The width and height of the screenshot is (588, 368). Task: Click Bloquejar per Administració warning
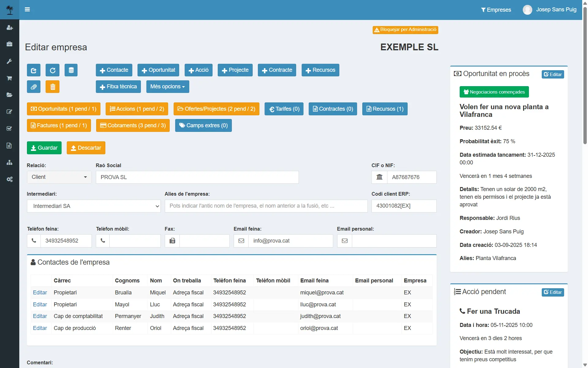point(405,30)
